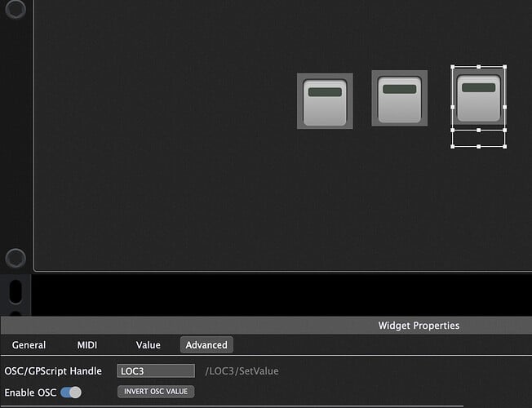The width and height of the screenshot is (532, 408).
Task: Click the oval rack mounting slot
Action: pos(16,291)
